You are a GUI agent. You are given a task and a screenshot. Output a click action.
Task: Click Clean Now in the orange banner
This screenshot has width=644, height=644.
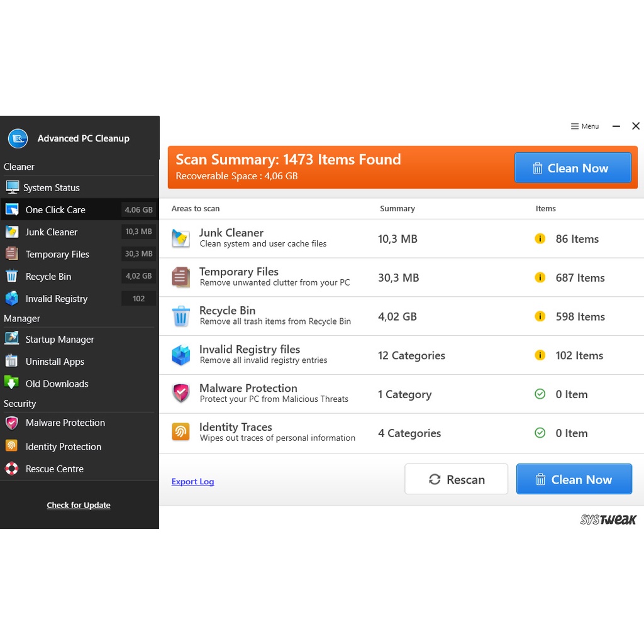pyautogui.click(x=572, y=168)
